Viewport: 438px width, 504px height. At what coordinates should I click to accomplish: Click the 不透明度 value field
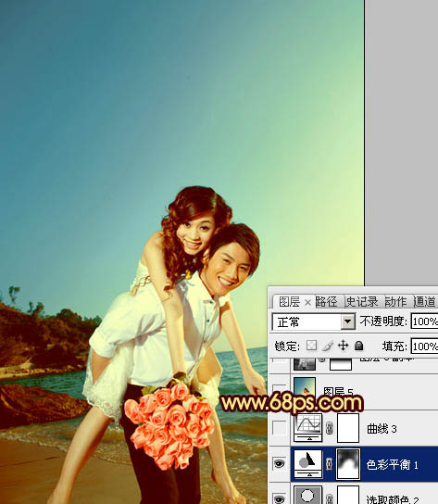pyautogui.click(x=424, y=321)
